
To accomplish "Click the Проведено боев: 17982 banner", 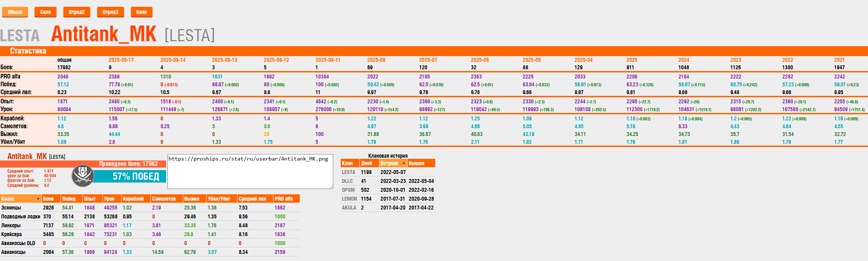I will (128, 164).
